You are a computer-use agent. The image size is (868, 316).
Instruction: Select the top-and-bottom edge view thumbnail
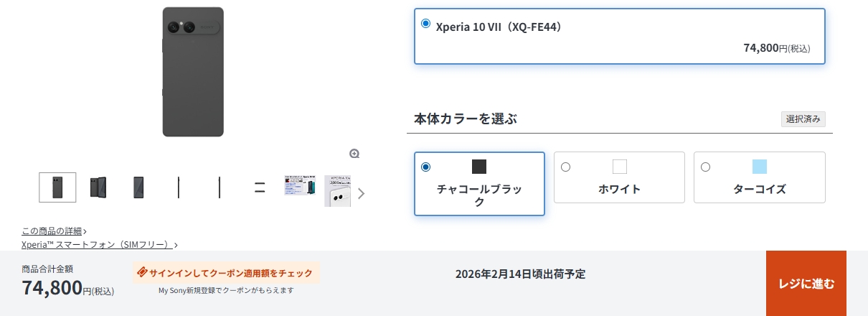click(260, 188)
